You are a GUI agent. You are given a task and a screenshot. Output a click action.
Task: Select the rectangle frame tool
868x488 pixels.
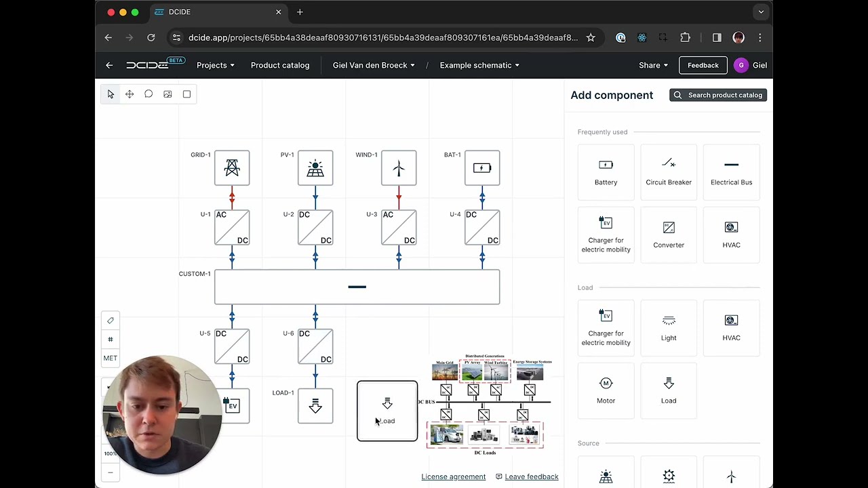(186, 94)
